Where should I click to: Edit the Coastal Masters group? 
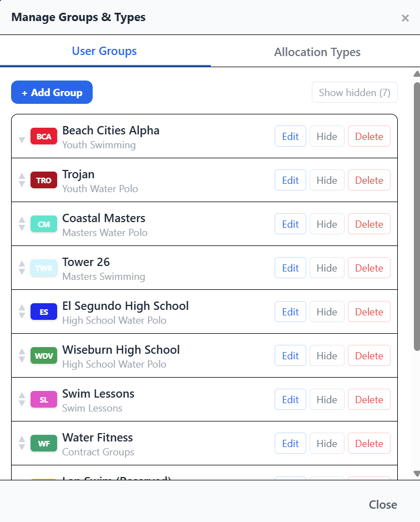[290, 224]
